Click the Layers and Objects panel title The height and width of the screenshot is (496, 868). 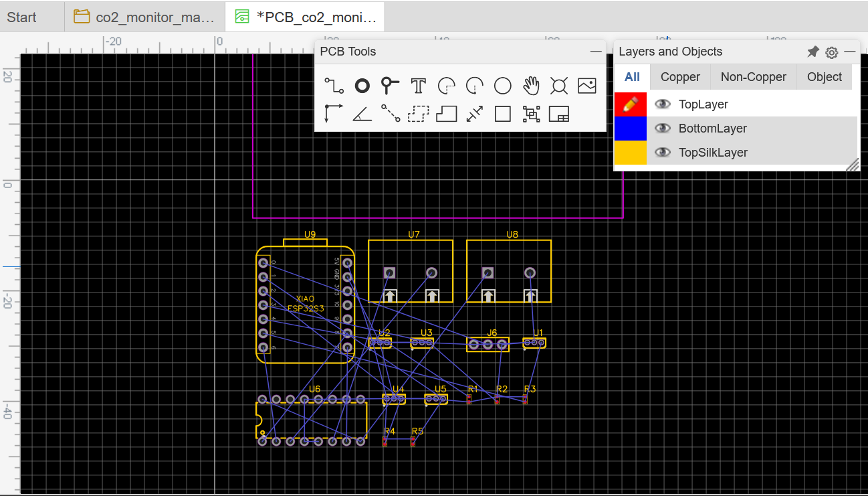671,52
